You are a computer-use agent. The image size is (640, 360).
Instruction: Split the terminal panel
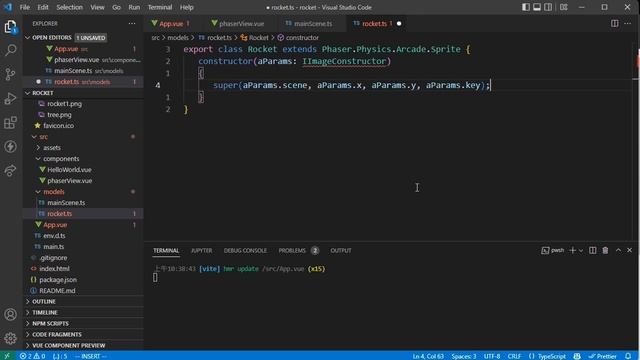pyautogui.click(x=593, y=250)
